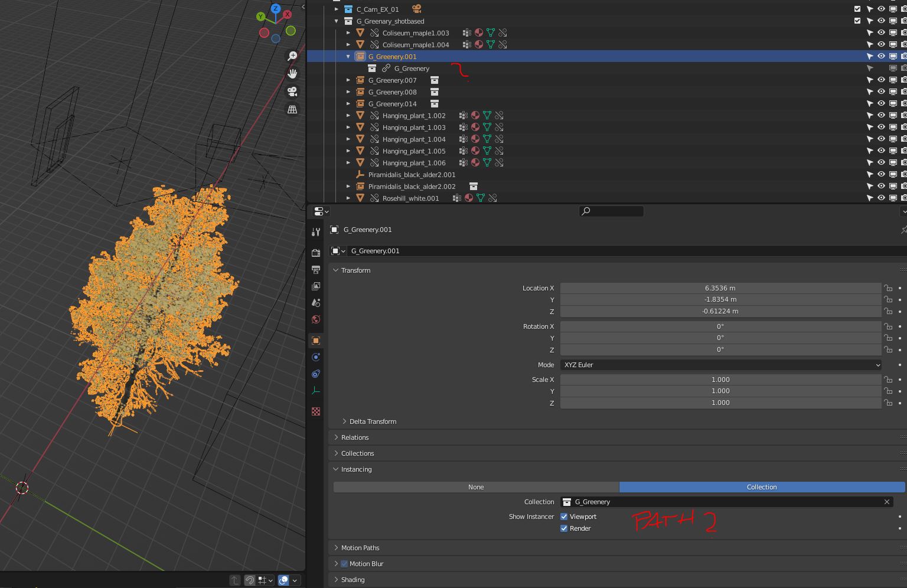The height and width of the screenshot is (588, 907).
Task: Expand G_Greenery.007 in the outliner
Action: pyautogui.click(x=348, y=80)
